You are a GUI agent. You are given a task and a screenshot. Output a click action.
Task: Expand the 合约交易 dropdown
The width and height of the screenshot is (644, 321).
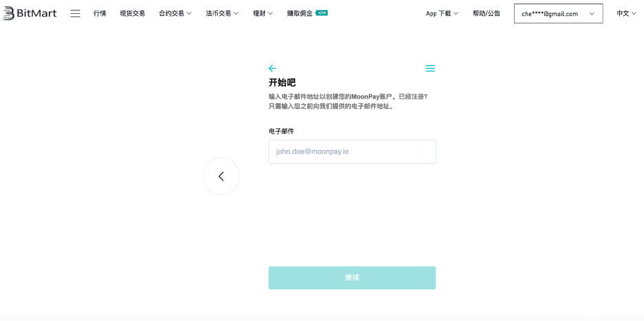coord(175,13)
